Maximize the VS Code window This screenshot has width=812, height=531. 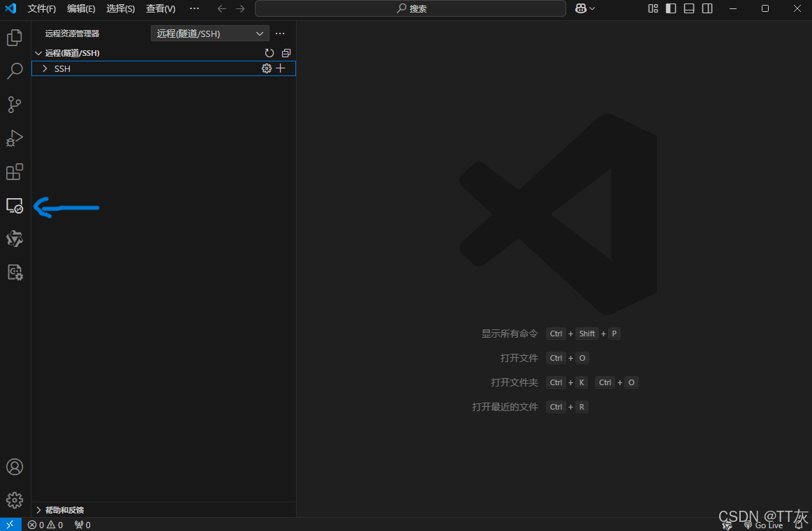tap(765, 8)
